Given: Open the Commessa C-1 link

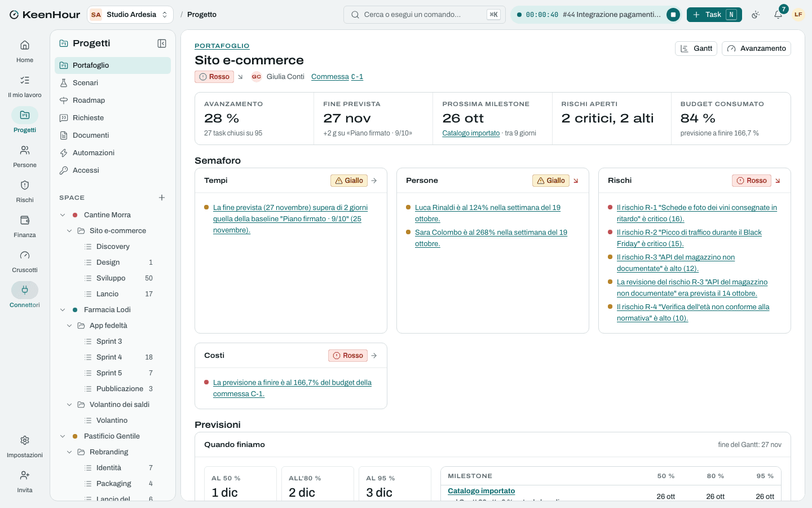Looking at the screenshot, I should click(337, 77).
